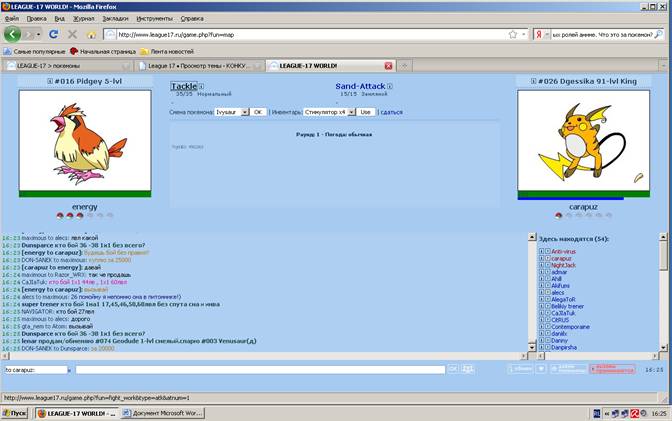Open dropdown button in chat toolbar
Image resolution: width=672 pixels, height=421 pixels.
(541, 369)
